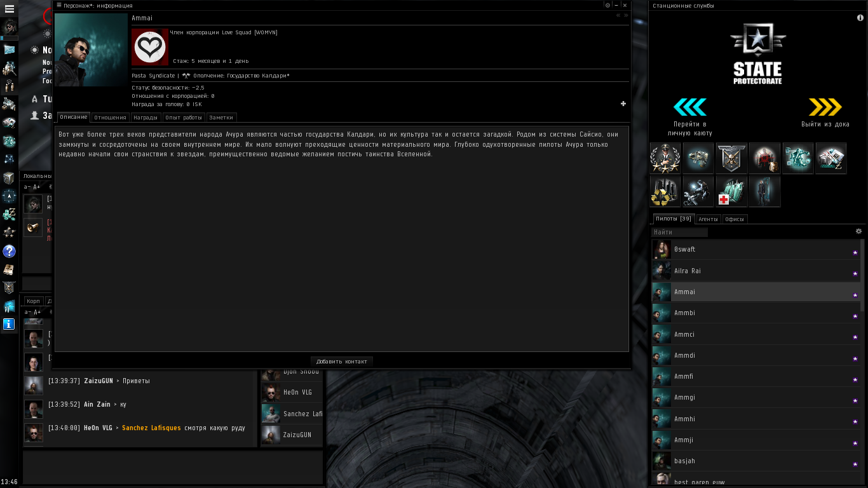868x488 pixels.
Task: Enter personal quarters cyan chevrons
Action: click(690, 107)
